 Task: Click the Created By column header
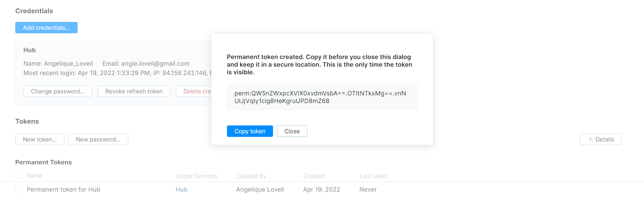pyautogui.click(x=251, y=176)
